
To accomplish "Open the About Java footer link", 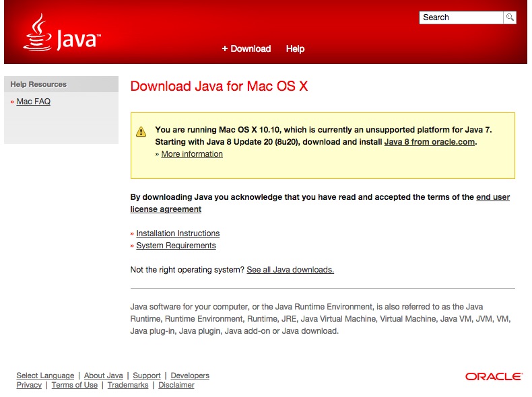I will [103, 375].
